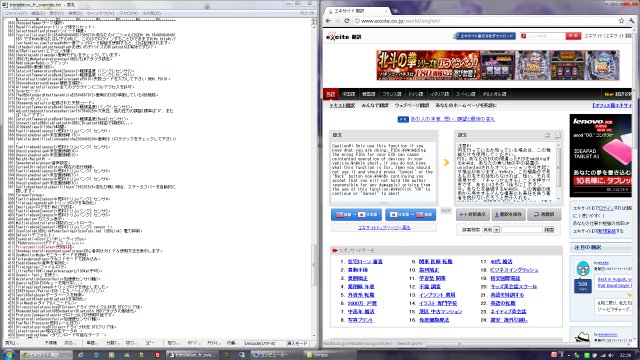
Task: Click the English to Japanese translate button
Action: coord(356,214)
